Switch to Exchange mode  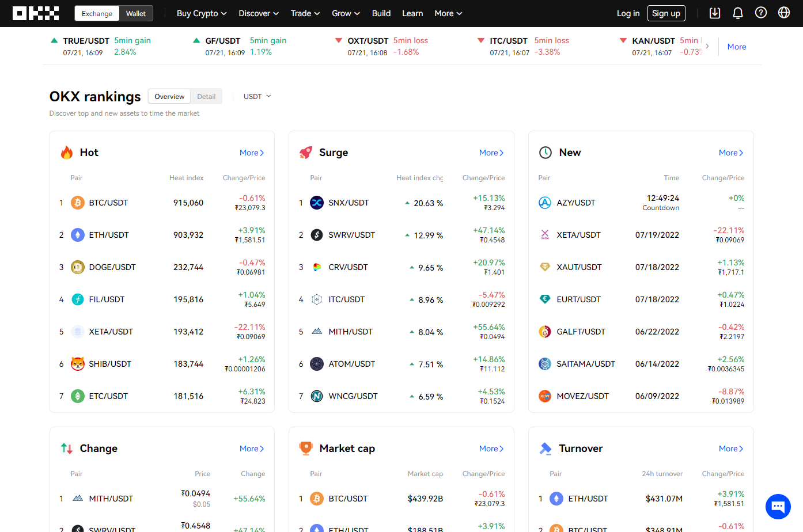coord(97,13)
